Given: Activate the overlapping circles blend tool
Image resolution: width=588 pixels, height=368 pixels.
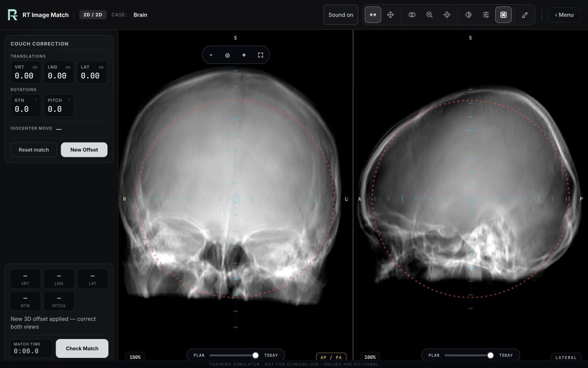Looking at the screenshot, I should tap(412, 15).
